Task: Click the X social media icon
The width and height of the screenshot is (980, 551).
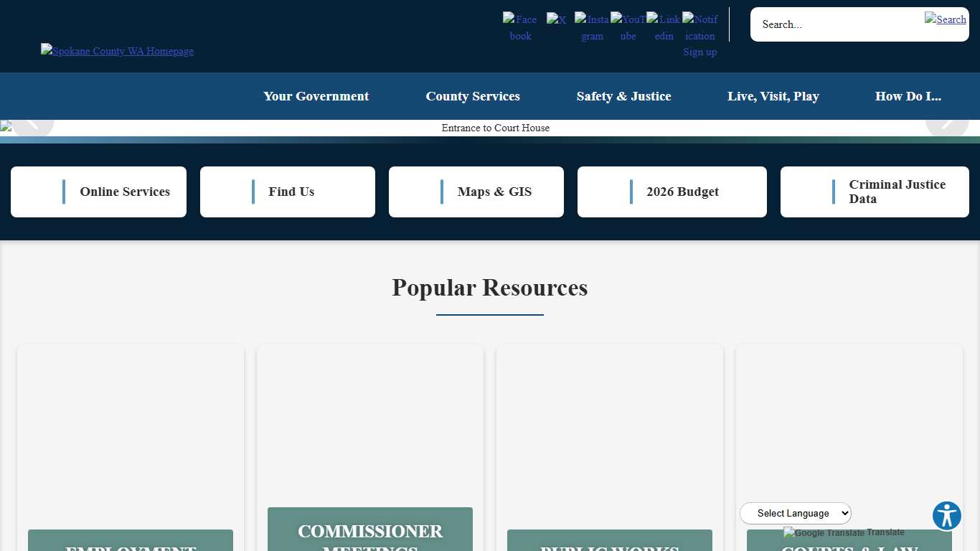Action: click(x=557, y=20)
